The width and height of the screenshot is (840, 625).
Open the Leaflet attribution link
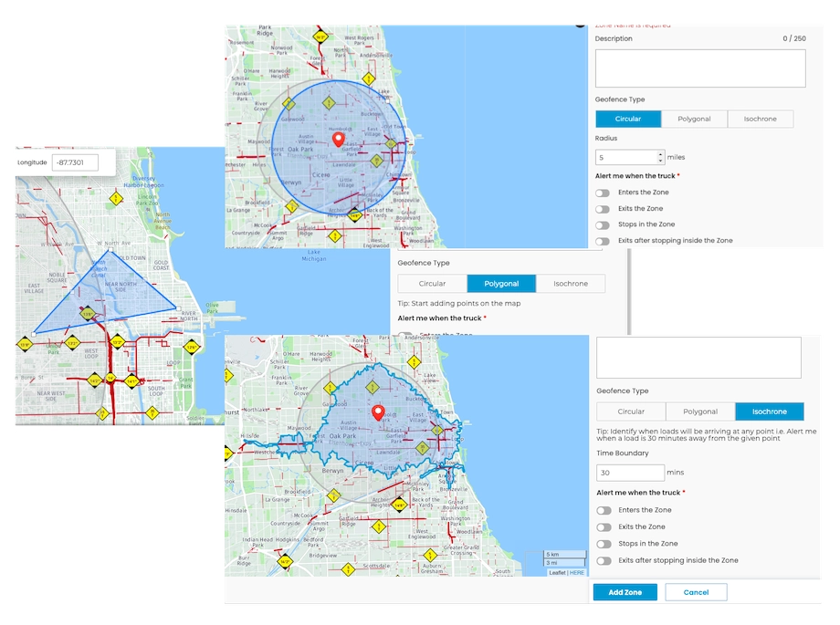(x=555, y=573)
